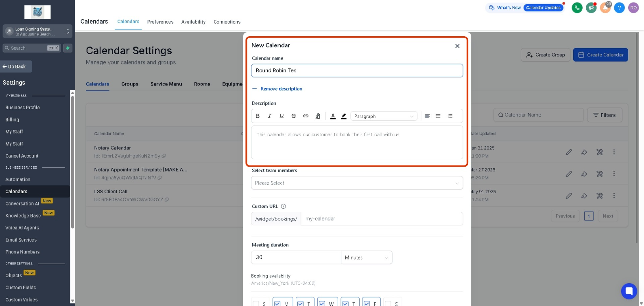The width and height of the screenshot is (644, 306).
Task: Open more options for Notary Calendar row
Action: click(614, 152)
